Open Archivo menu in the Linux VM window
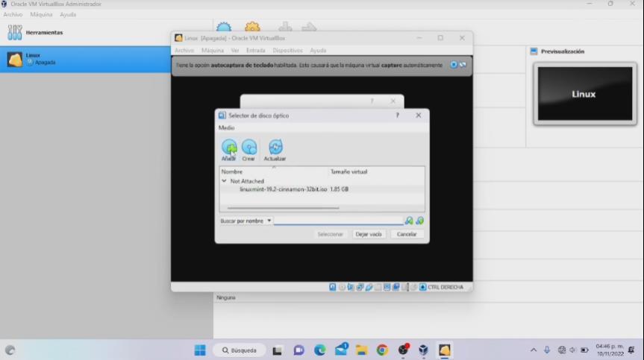 [184, 51]
